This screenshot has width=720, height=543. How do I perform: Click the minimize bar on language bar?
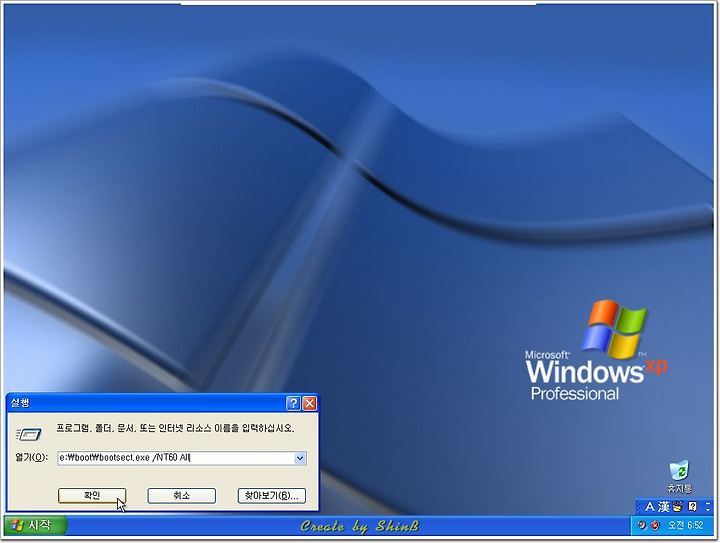point(708,504)
